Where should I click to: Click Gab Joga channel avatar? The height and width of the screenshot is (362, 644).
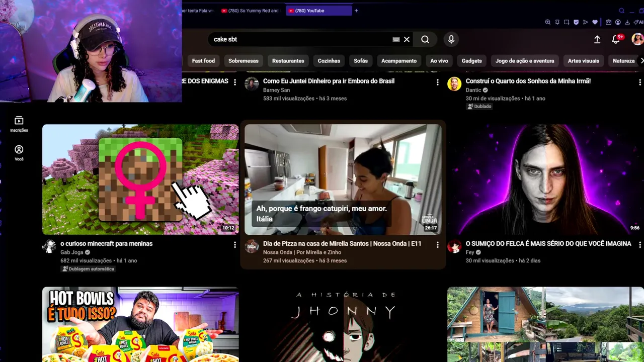(49, 246)
